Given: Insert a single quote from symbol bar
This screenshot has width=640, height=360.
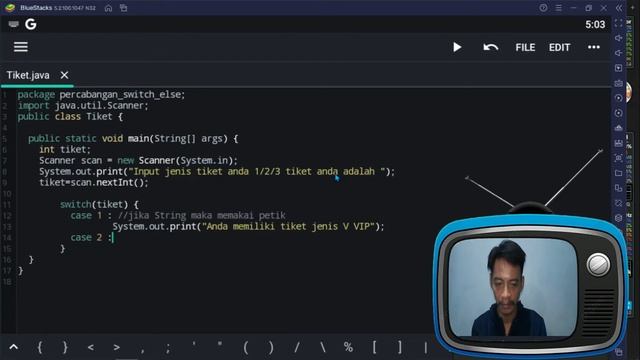Looking at the screenshot, I should point(194,345).
